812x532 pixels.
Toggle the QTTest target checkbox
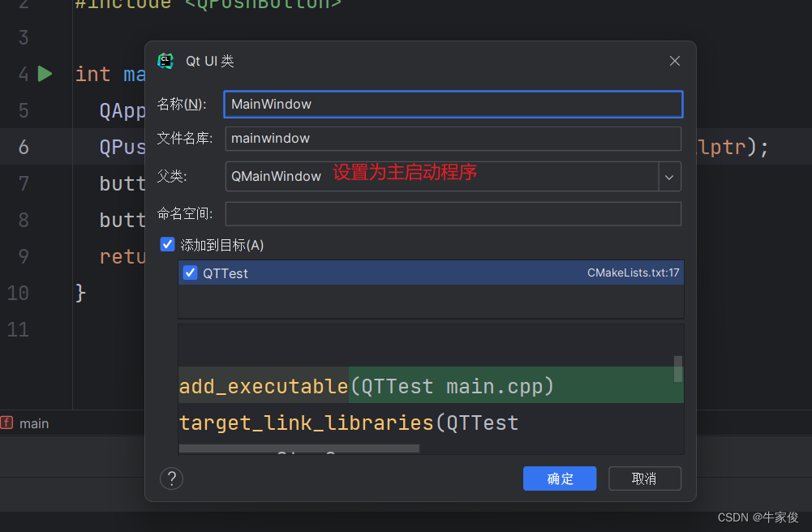190,272
